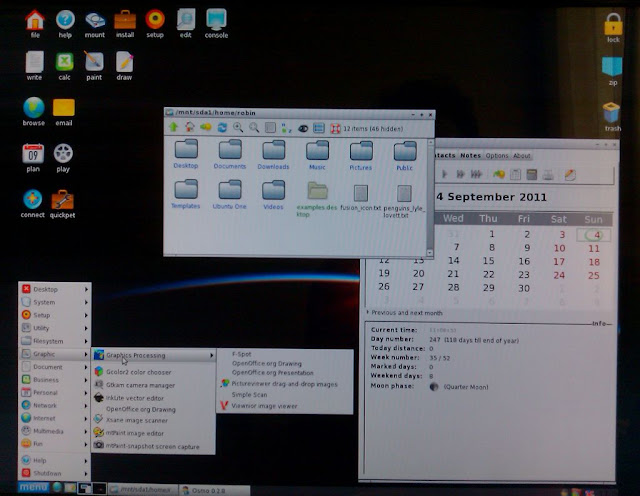This screenshot has height=496, width=640.
Task: Expand the Desktop menu entry
Action: [55, 289]
